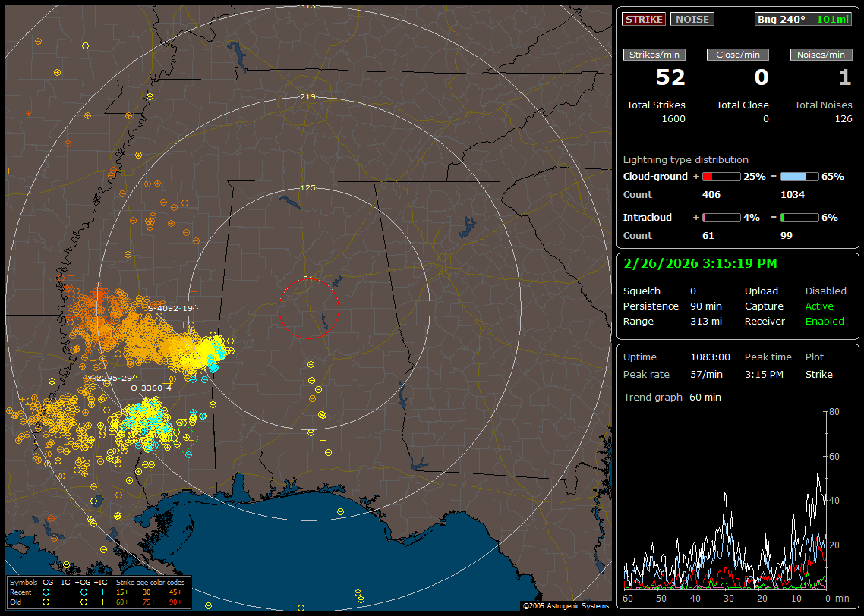Click the old positive cloud-ground legend symbol
864x616 pixels.
click(84, 602)
